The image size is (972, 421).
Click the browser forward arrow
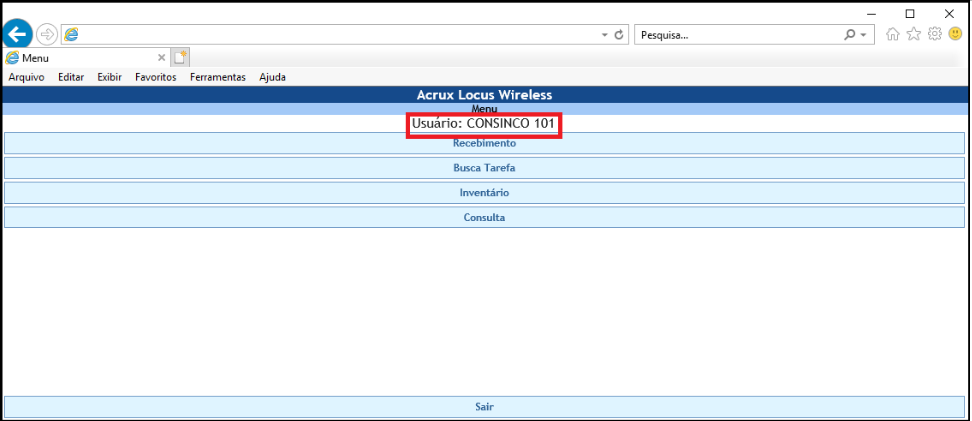click(47, 35)
